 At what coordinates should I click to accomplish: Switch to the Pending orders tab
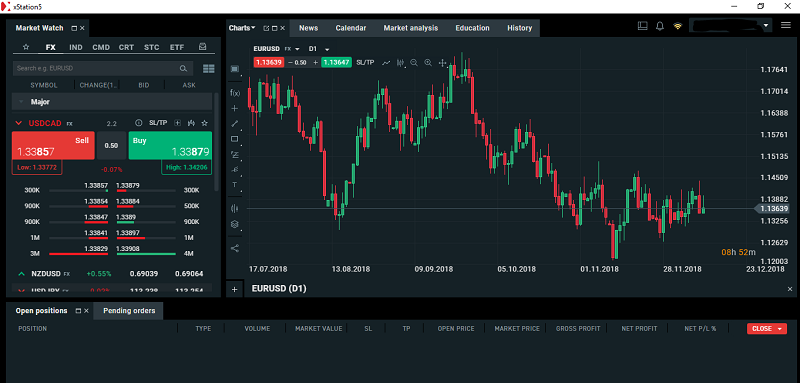point(129,311)
